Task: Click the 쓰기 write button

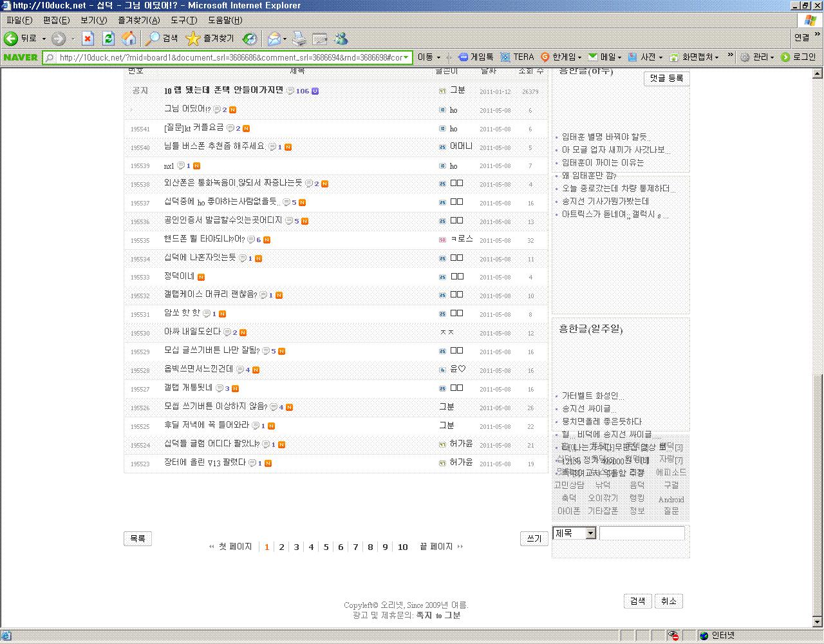Action: pyautogui.click(x=534, y=539)
